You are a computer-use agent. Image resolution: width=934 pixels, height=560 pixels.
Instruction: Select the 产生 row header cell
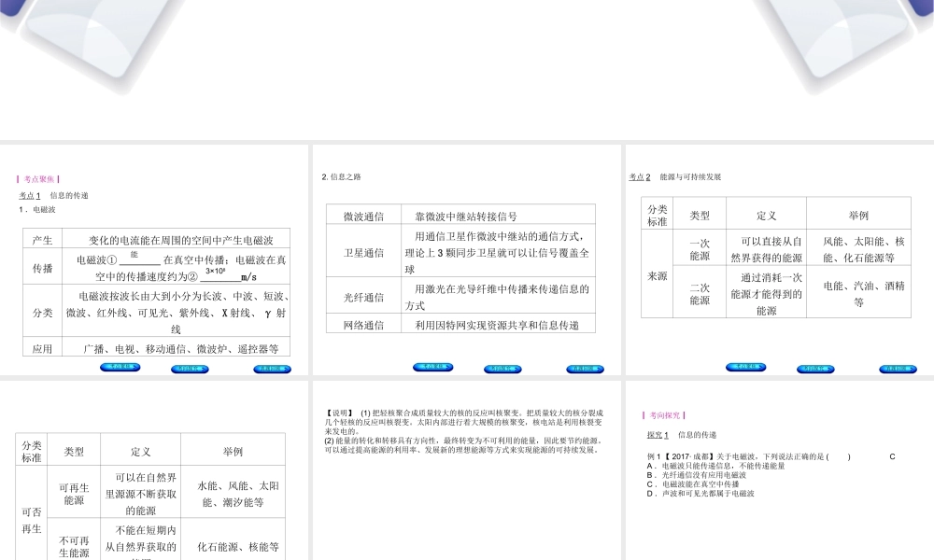click(42, 240)
